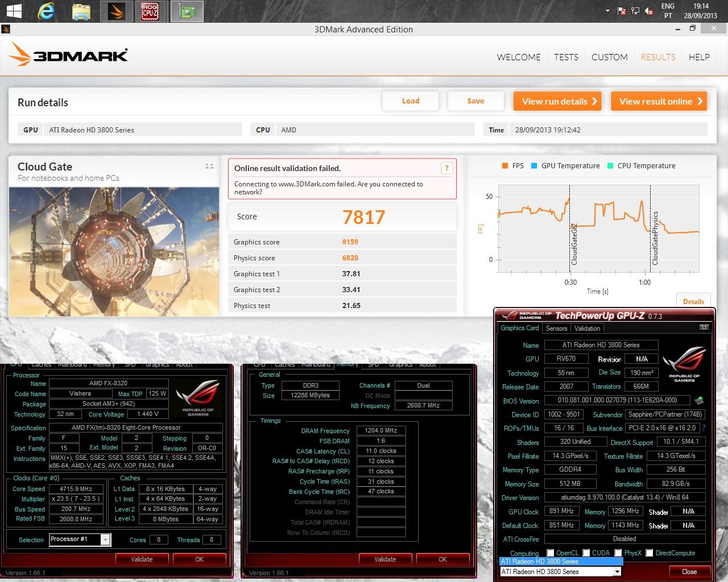Click the DRAM Frequency value 1204.0 MHz
Image resolution: width=728 pixels, height=582 pixels.
pos(381,431)
